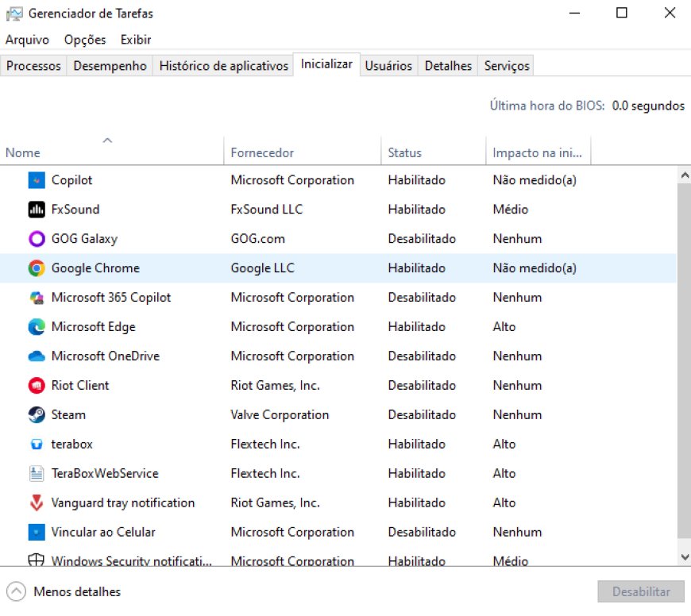Image resolution: width=691 pixels, height=616 pixels.
Task: Click FxSound LLC supplier cell
Action: coord(267,210)
